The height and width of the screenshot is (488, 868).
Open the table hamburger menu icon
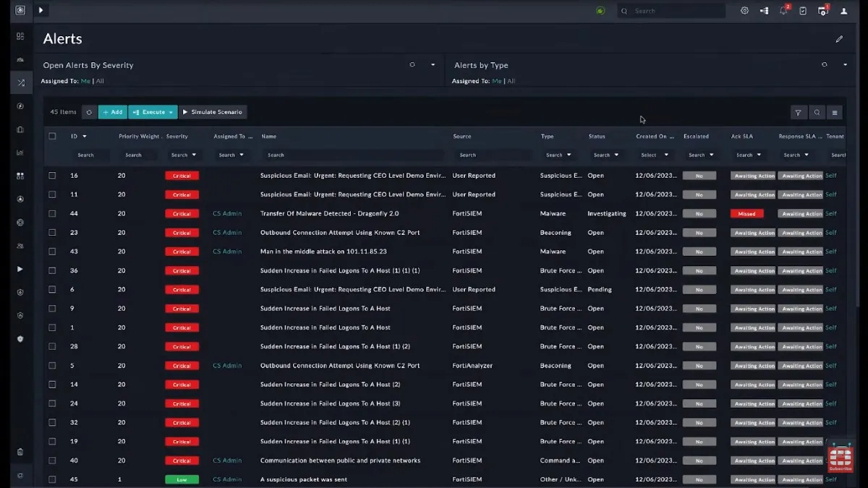click(835, 112)
